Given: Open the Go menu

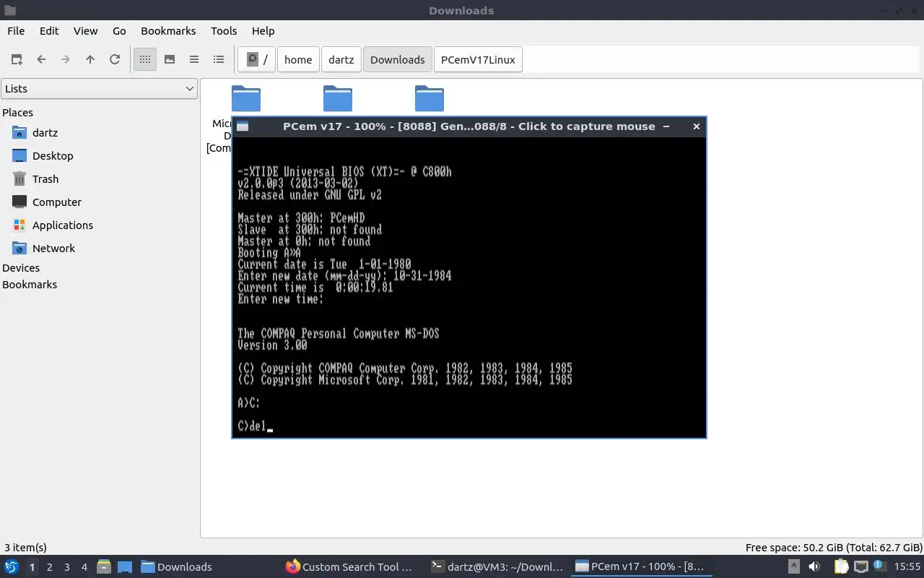Looking at the screenshot, I should [x=119, y=30].
